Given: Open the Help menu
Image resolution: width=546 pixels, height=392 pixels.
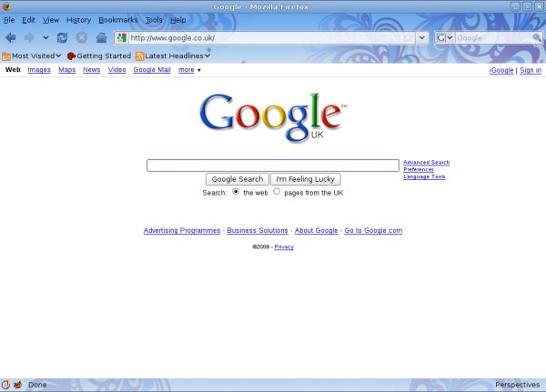Looking at the screenshot, I should coord(178,20).
